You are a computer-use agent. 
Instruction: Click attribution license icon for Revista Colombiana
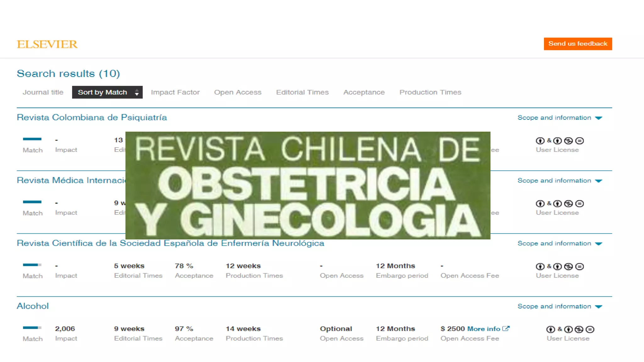(x=540, y=141)
